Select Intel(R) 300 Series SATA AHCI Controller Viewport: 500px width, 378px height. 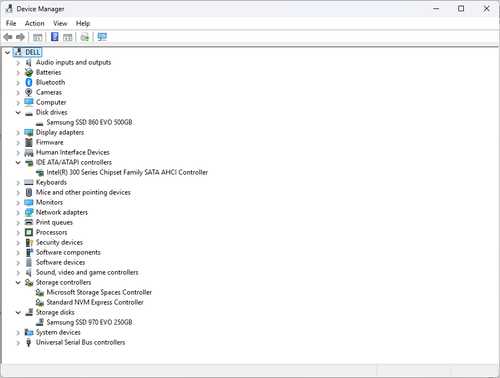(x=127, y=172)
